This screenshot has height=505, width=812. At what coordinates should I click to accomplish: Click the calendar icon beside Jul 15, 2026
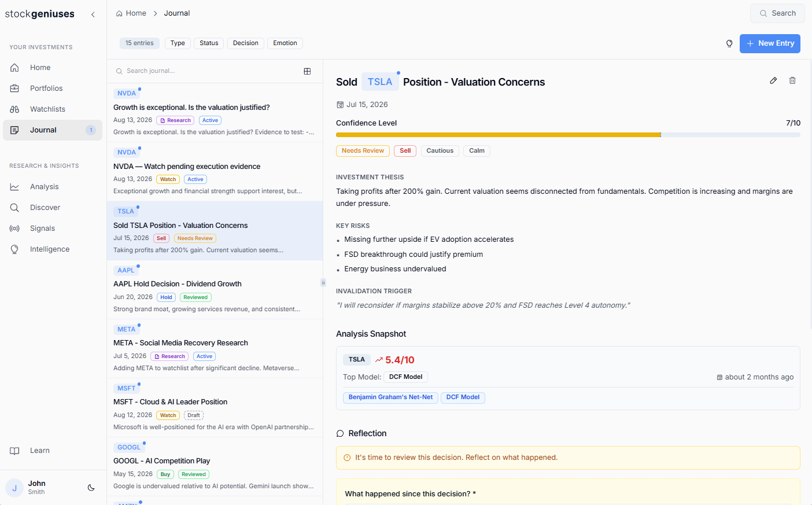point(340,105)
